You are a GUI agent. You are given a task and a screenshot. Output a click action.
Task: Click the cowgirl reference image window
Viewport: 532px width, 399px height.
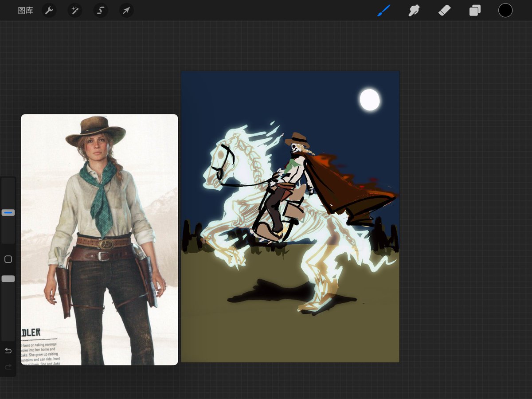click(x=99, y=240)
